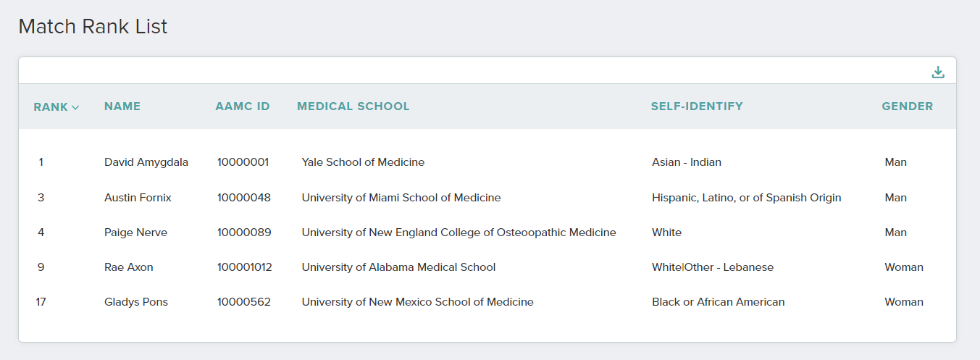Click the Asian - Indian cell

pos(687,162)
